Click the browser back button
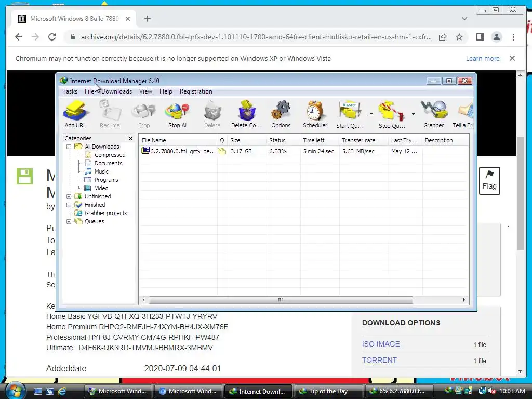The width and height of the screenshot is (532, 399). pos(19,37)
